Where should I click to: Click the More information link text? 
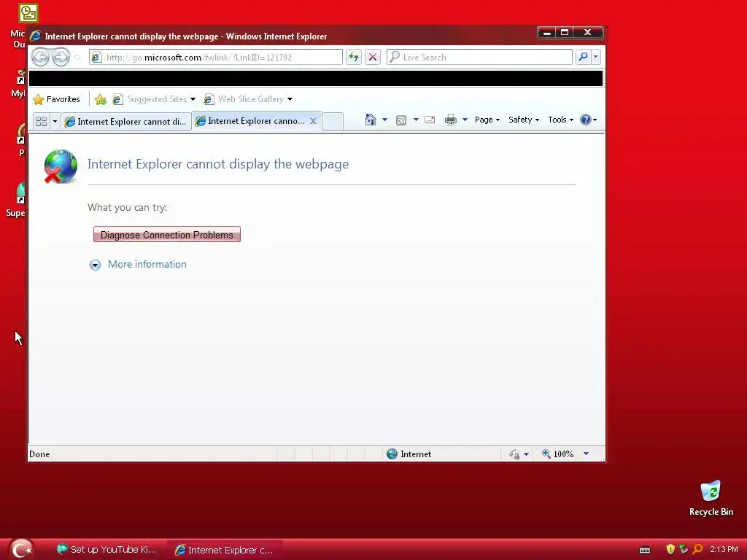click(147, 264)
